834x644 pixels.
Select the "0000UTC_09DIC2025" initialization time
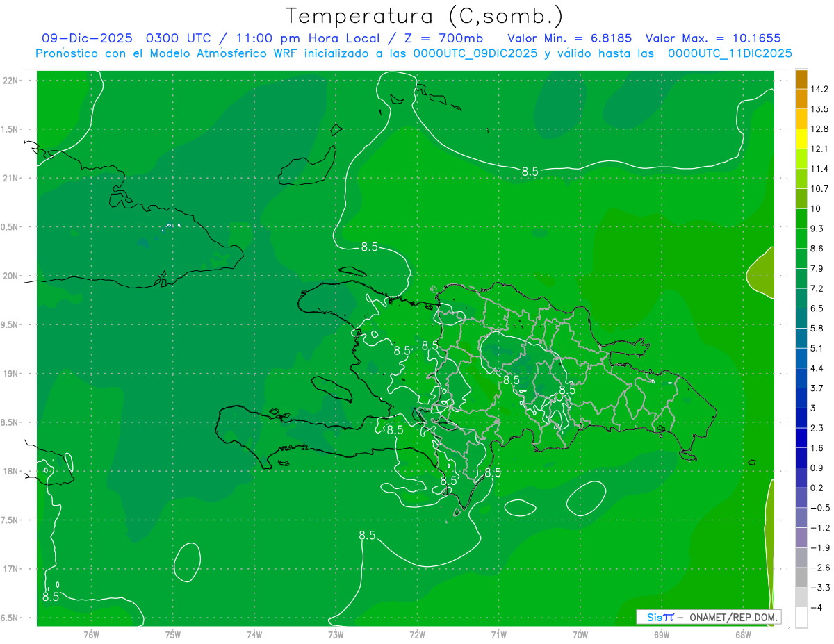tap(475, 53)
